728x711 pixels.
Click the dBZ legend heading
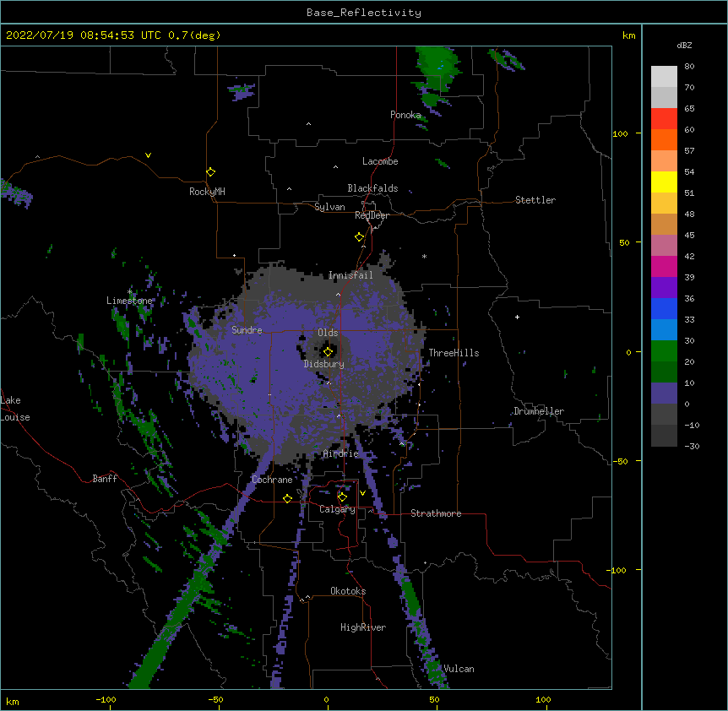tap(684, 45)
